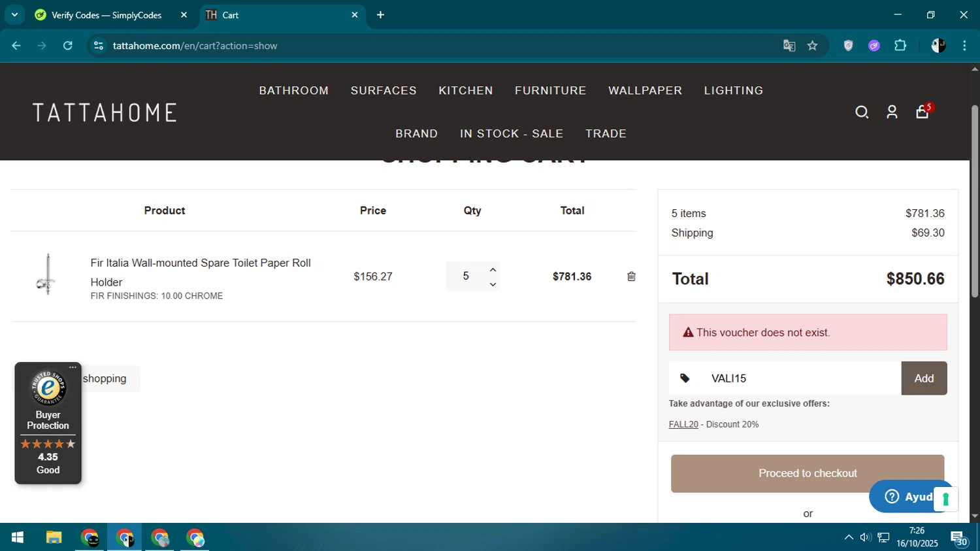980x551 pixels.
Task: Open Fir Italia toilet paper holder product link
Action: coord(201,273)
